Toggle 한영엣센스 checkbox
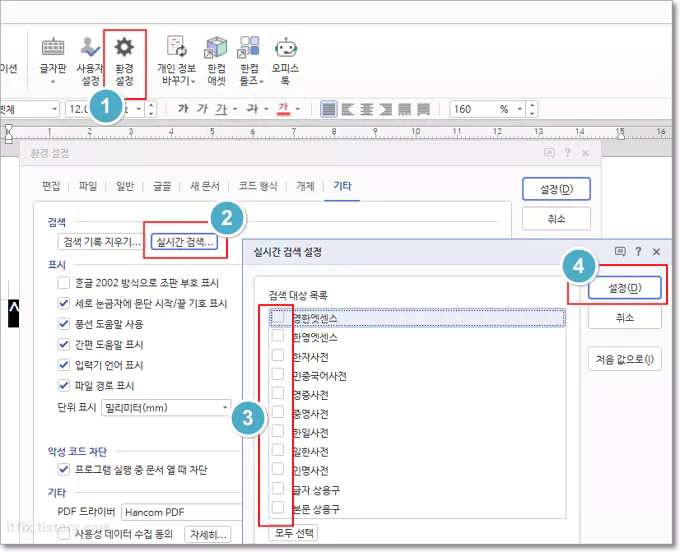680x552 pixels. click(x=278, y=336)
